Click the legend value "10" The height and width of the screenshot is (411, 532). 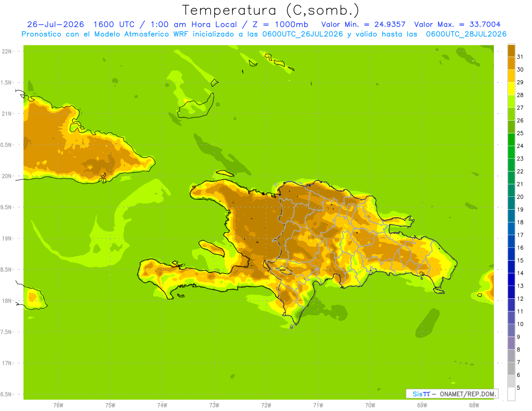click(x=520, y=324)
